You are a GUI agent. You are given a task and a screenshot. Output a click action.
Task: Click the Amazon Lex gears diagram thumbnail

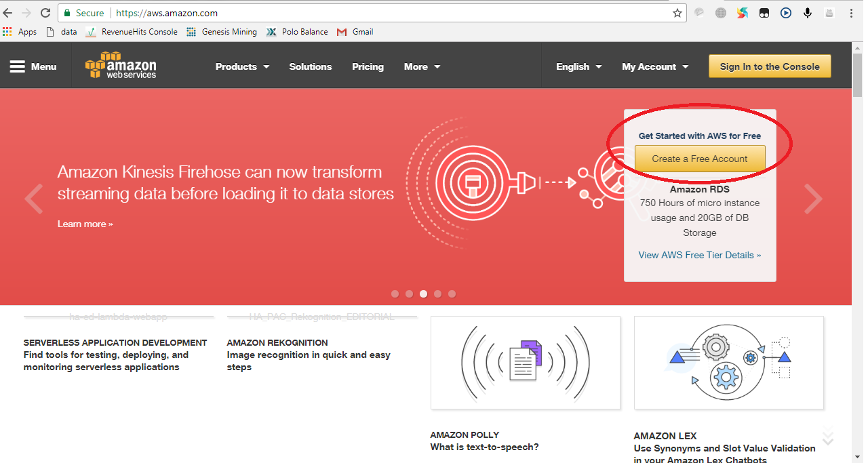729,363
